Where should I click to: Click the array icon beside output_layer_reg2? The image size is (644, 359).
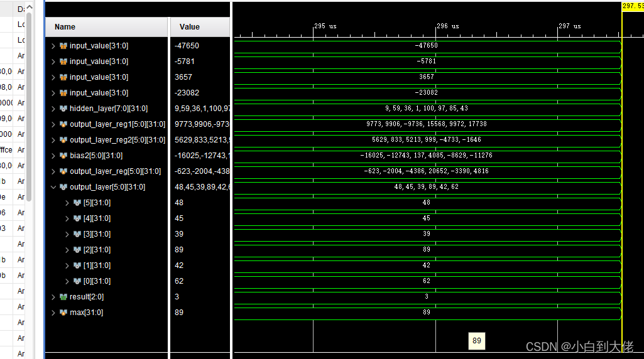63,140
